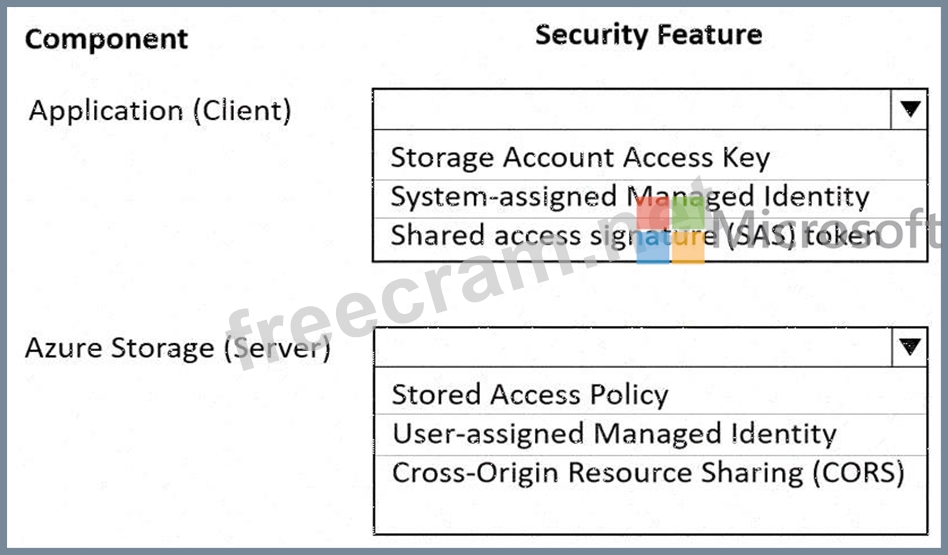
Task: Click the blue square of Microsoft logo
Action: 651,249
